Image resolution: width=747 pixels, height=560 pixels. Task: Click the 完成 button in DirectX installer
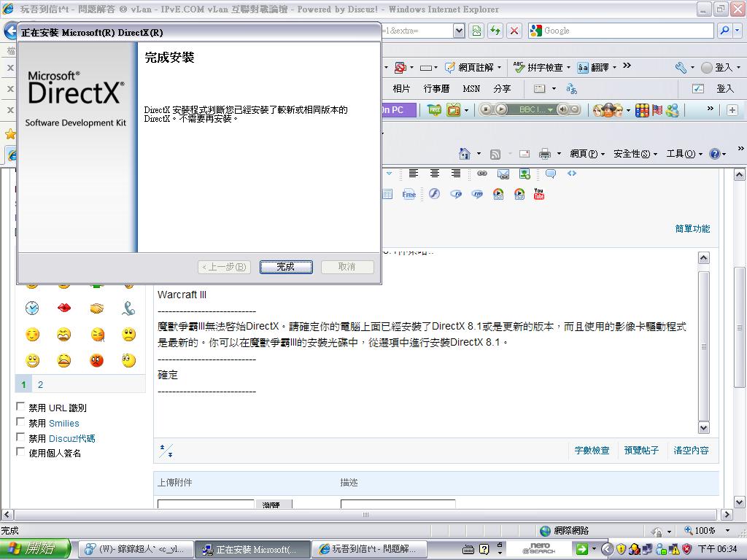coord(286,267)
